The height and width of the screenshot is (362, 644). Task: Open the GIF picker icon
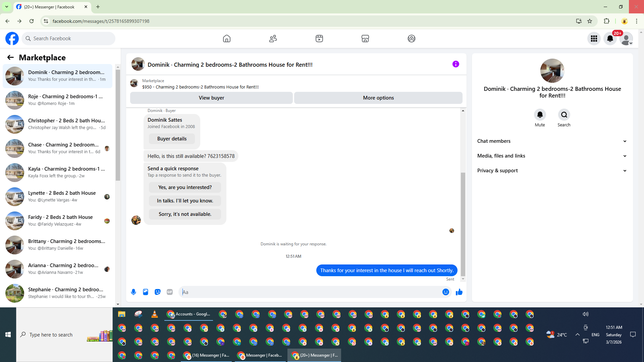170,292
